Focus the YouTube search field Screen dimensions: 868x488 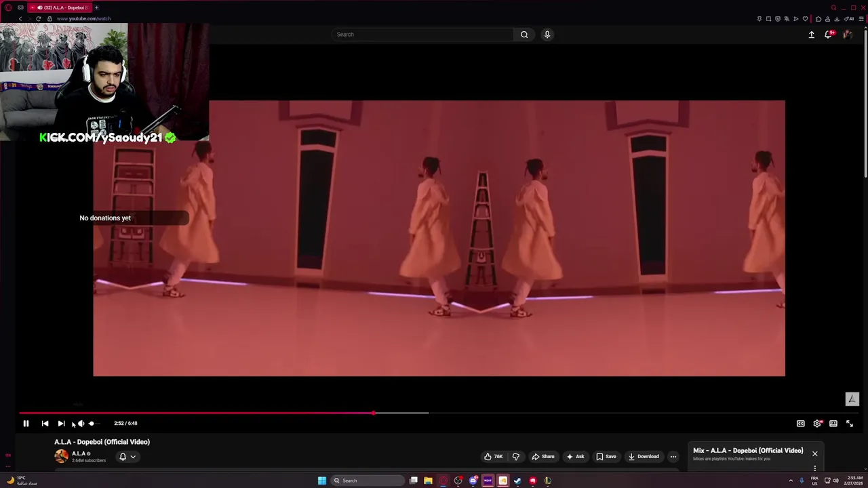pyautogui.click(x=422, y=35)
